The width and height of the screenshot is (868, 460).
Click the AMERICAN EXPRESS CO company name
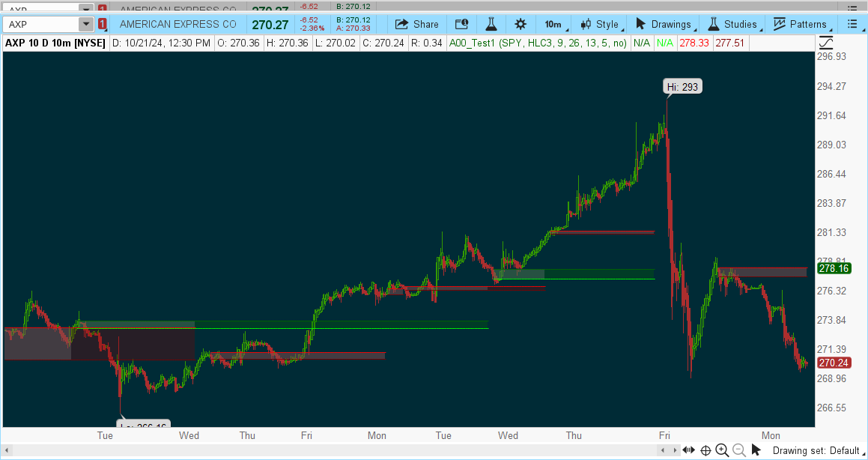click(177, 25)
